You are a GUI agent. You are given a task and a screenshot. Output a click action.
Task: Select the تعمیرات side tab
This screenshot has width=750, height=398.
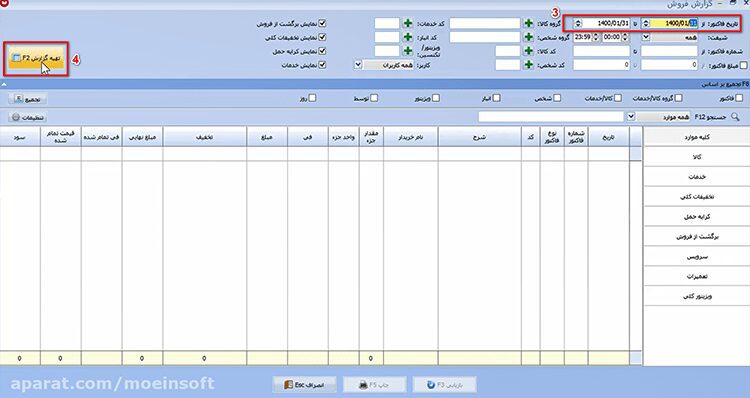(x=697, y=276)
